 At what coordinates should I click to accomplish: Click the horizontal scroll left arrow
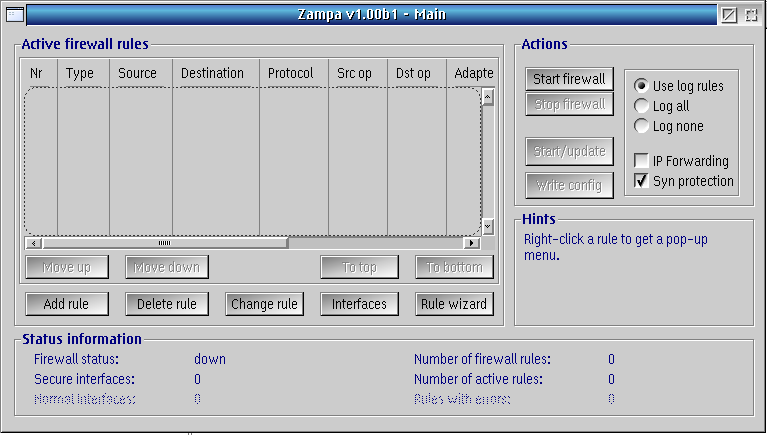(33, 243)
